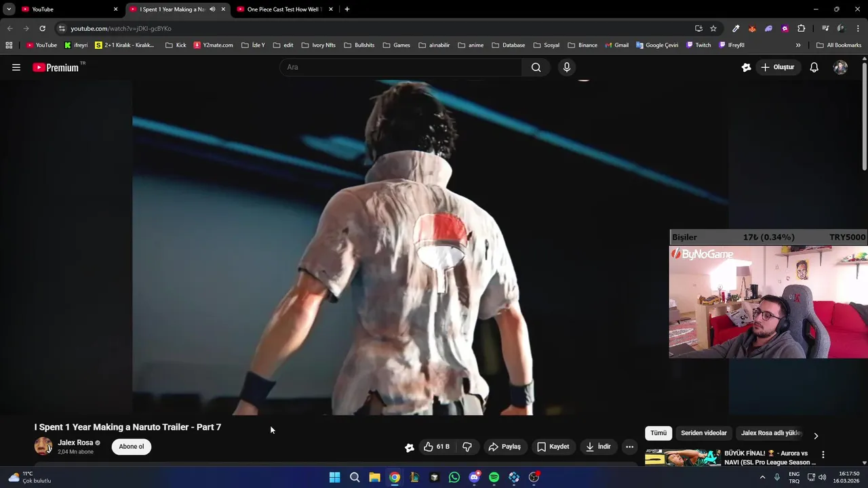Image resolution: width=868 pixels, height=488 pixels.
Task: Open Discord from taskbar
Action: pos(474,477)
